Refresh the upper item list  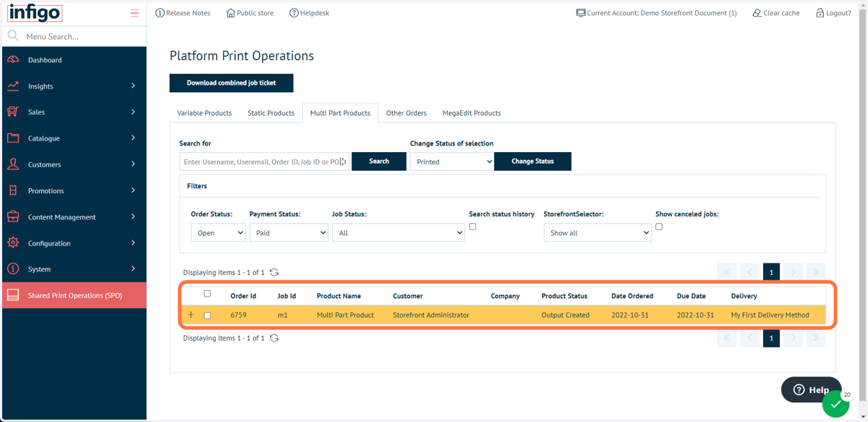pos(274,272)
